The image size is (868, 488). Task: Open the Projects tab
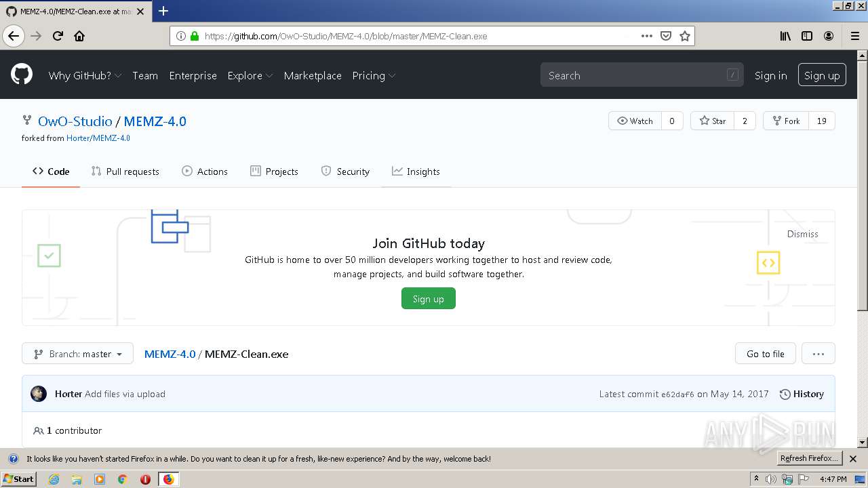click(x=274, y=171)
